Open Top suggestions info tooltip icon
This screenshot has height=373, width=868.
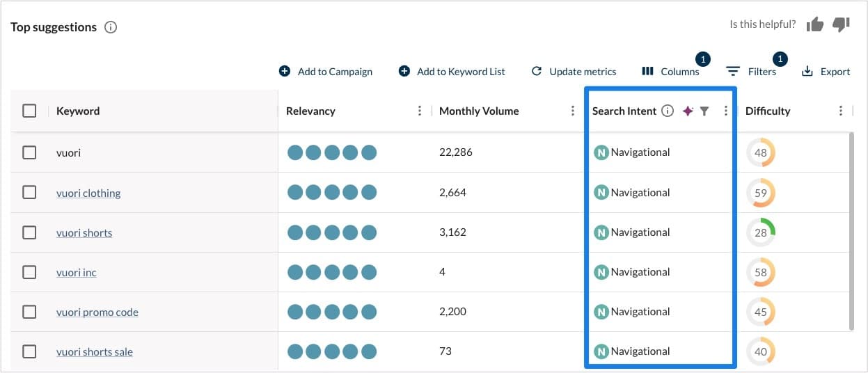click(x=111, y=27)
